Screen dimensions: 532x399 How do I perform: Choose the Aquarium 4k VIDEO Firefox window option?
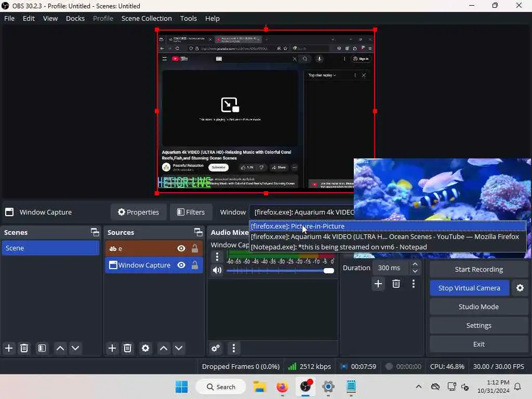[x=388, y=237]
